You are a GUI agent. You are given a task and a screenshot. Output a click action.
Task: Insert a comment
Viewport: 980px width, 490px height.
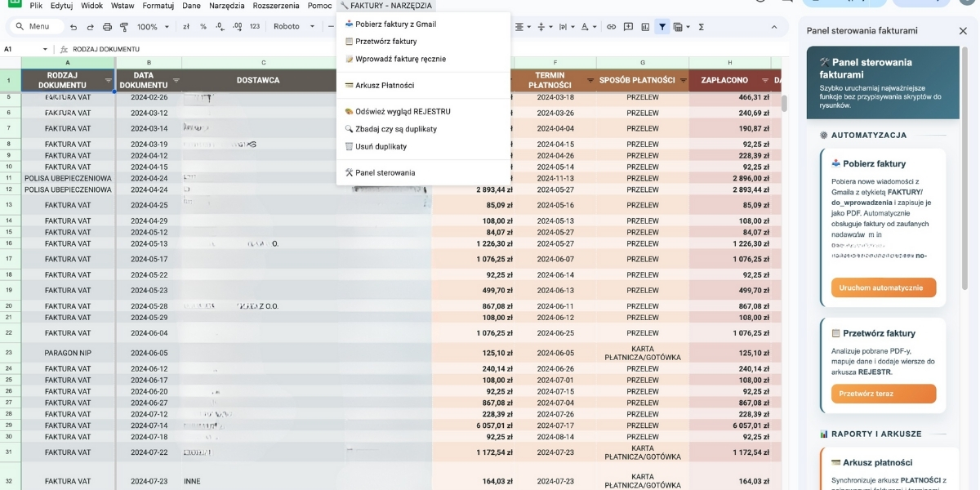pyautogui.click(x=628, y=26)
